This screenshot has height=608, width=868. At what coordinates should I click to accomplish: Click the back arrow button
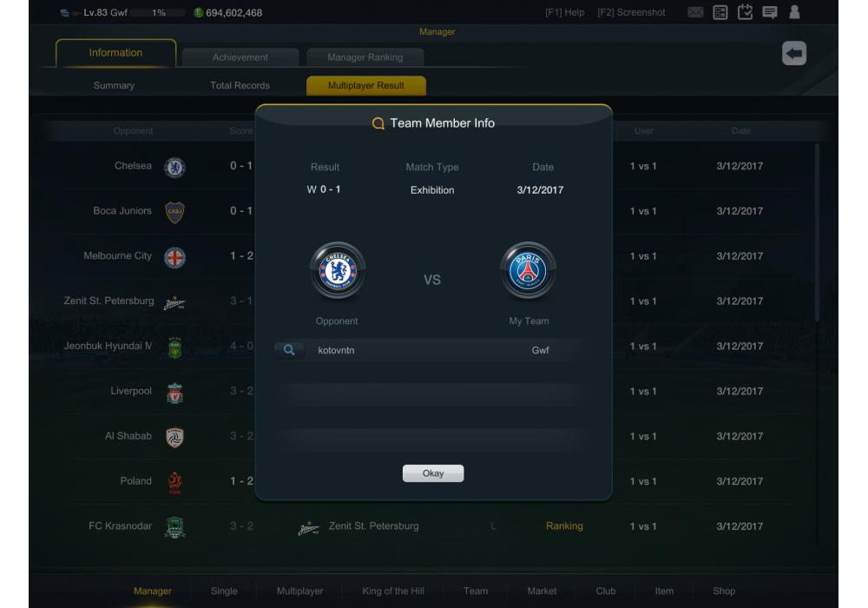click(x=794, y=54)
